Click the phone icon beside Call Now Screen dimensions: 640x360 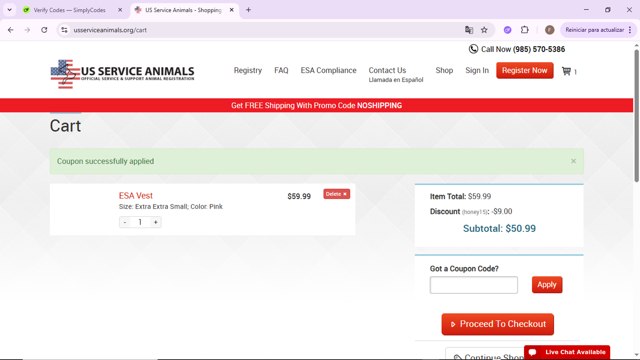[473, 49]
